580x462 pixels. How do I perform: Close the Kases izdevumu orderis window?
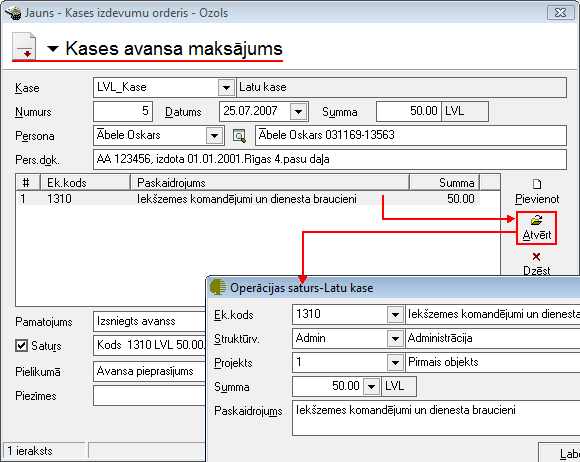[x=560, y=13]
